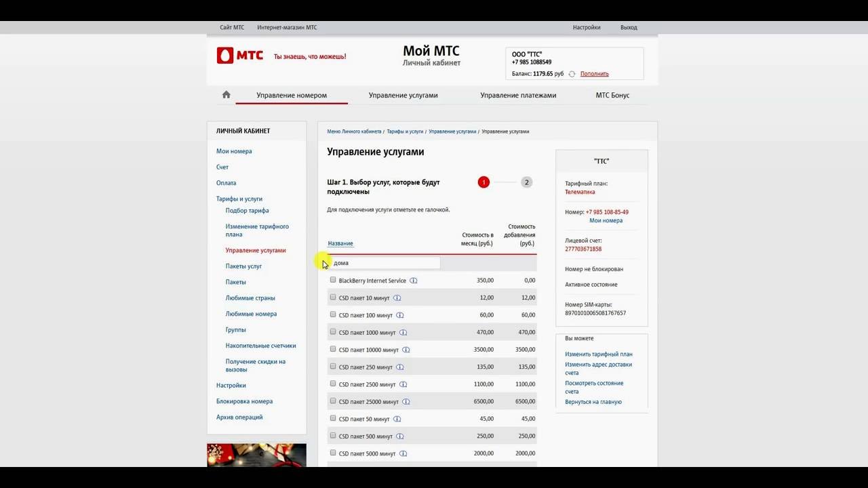Open Управление номером tab
Viewport: 868px width, 488px height.
tap(292, 96)
